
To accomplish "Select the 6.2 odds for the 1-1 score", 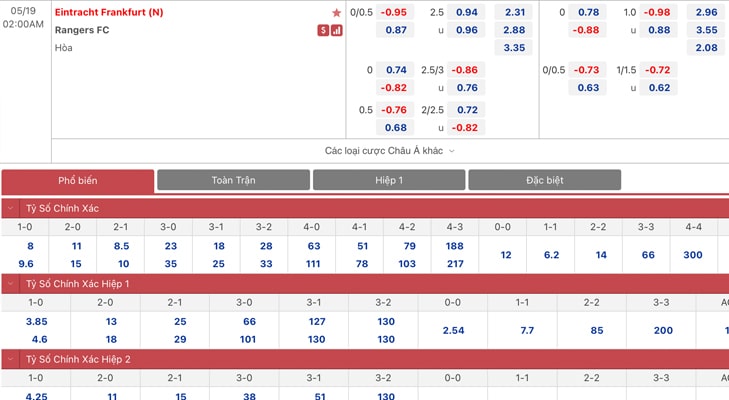I will coord(551,255).
